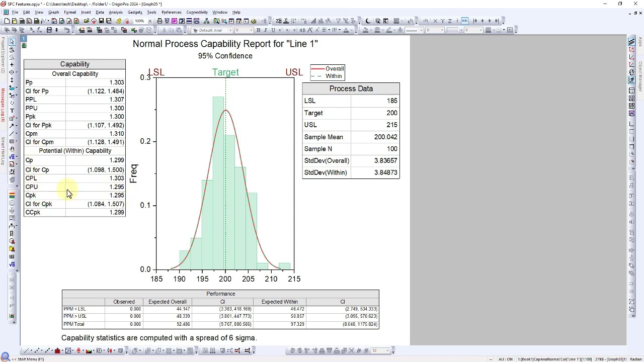
Task: Open the Graph menu
Action: pos(53,12)
